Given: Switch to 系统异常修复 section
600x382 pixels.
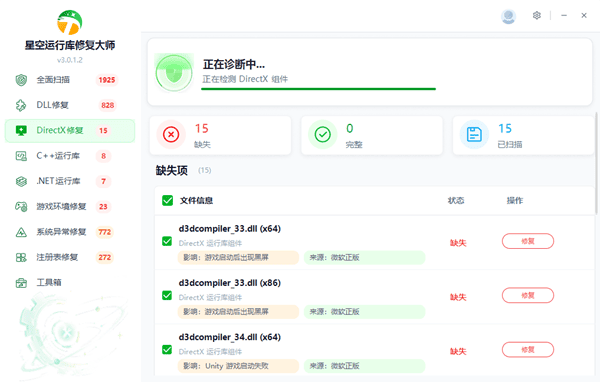Looking at the screenshot, I should tap(70, 232).
